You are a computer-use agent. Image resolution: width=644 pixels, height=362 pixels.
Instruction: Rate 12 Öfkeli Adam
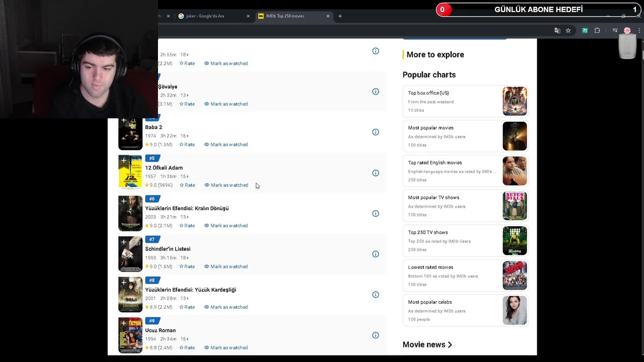[x=187, y=185]
